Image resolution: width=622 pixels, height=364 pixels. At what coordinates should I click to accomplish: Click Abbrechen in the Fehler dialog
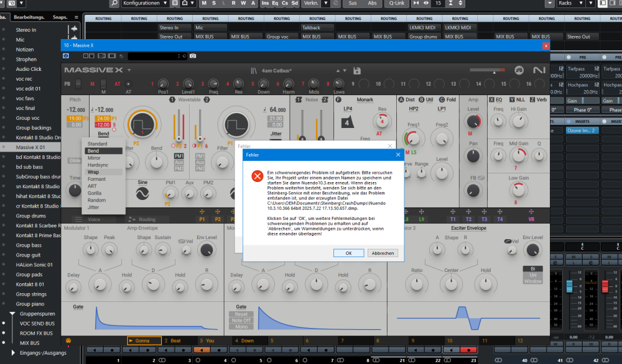[x=383, y=253]
